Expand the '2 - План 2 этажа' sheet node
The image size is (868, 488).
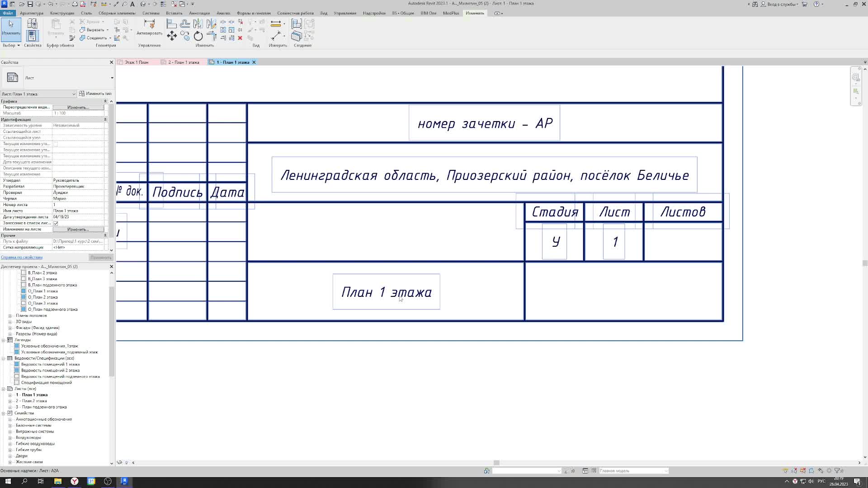coord(10,401)
